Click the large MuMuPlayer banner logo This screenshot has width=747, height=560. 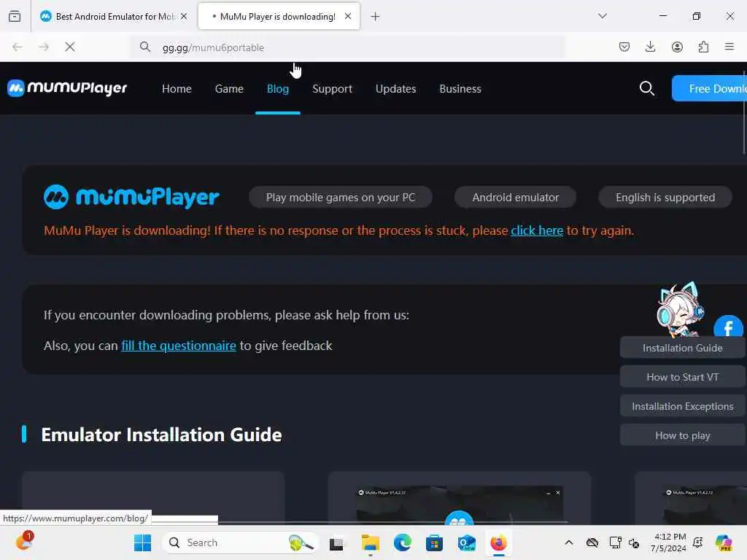[x=131, y=197]
